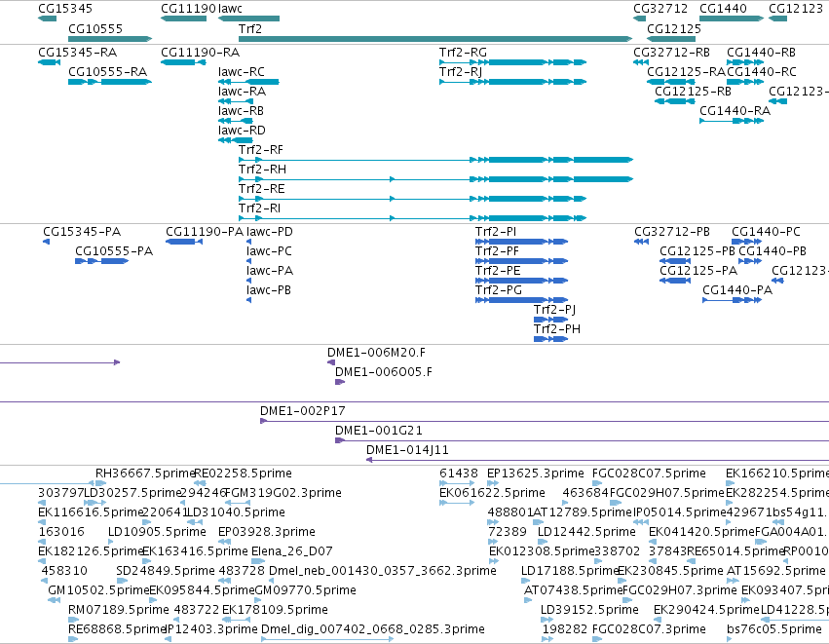Select the CG11190 gene arrow
Image resolution: width=829 pixels, height=644 pixels.
tap(183, 19)
